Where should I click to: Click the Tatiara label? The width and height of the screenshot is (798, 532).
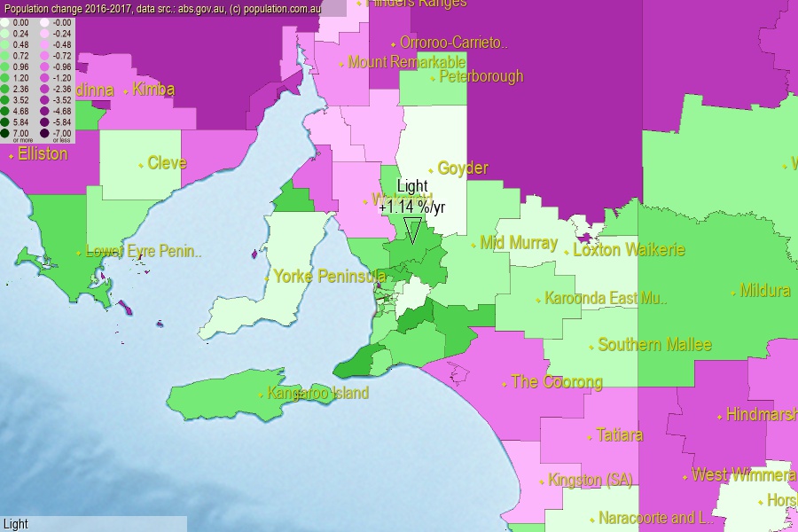620,434
